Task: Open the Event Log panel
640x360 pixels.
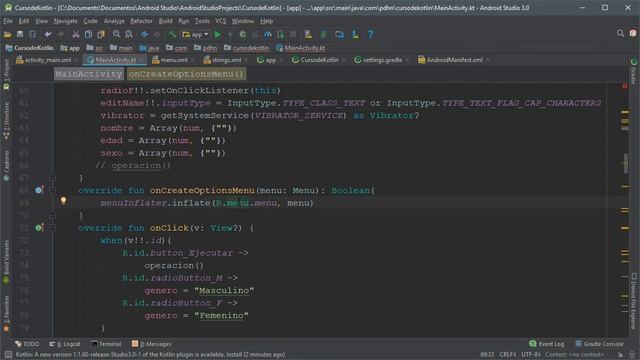Action: (x=547, y=344)
